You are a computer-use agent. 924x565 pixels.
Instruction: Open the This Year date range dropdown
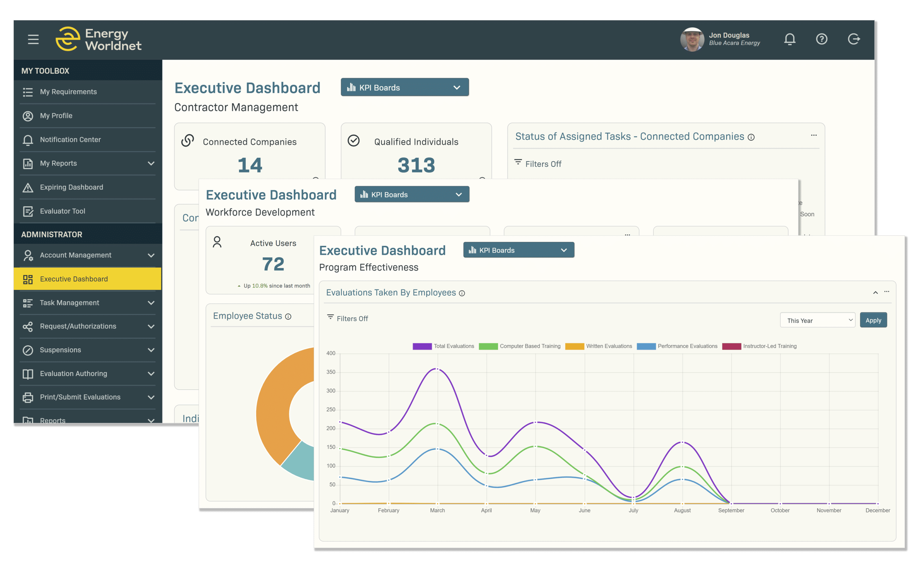click(x=818, y=320)
